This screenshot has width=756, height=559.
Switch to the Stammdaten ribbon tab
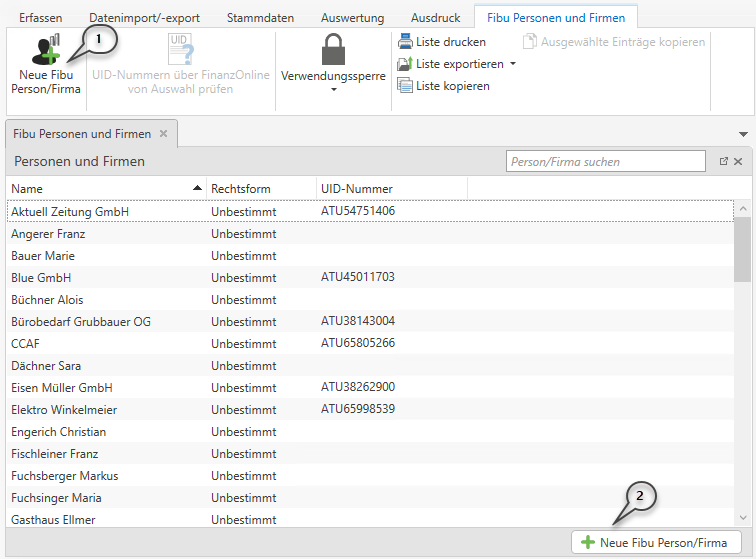tap(260, 18)
